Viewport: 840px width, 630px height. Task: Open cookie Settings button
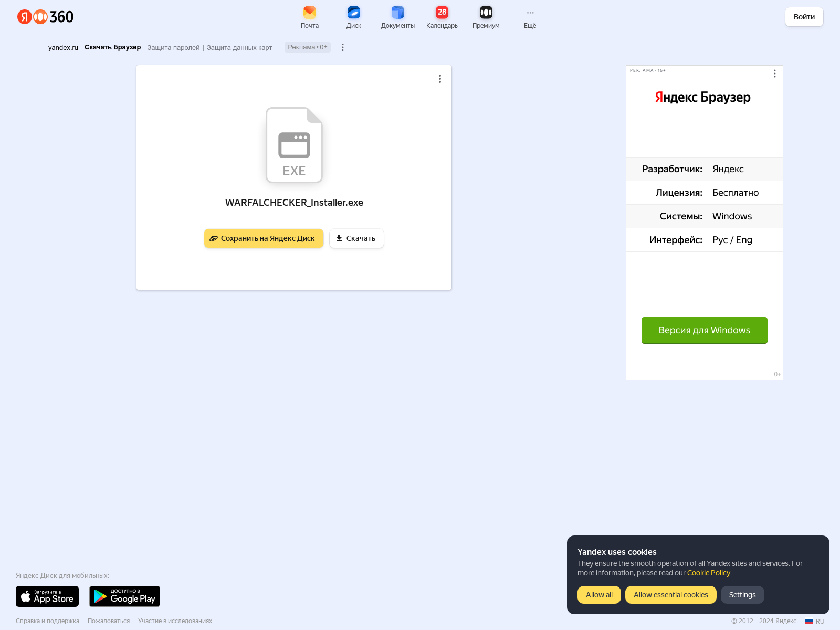tap(742, 595)
